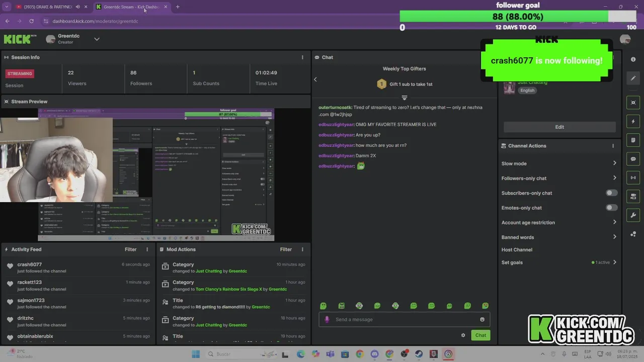Click Host Channel in Channel Actions
644x362 pixels.
click(x=517, y=250)
